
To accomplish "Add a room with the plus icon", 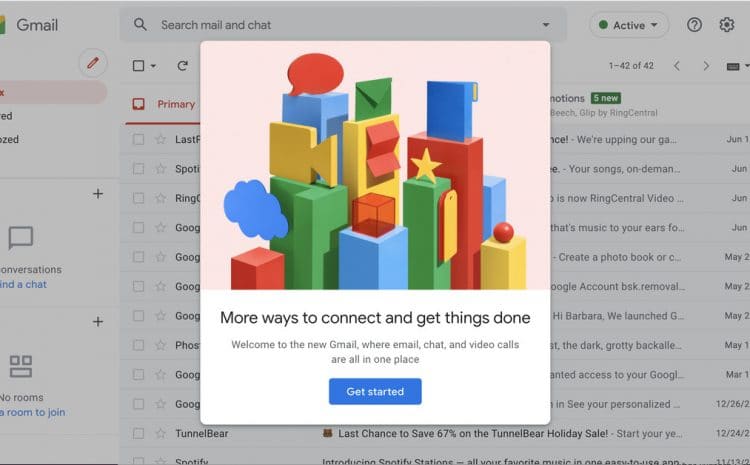I will pyautogui.click(x=98, y=321).
